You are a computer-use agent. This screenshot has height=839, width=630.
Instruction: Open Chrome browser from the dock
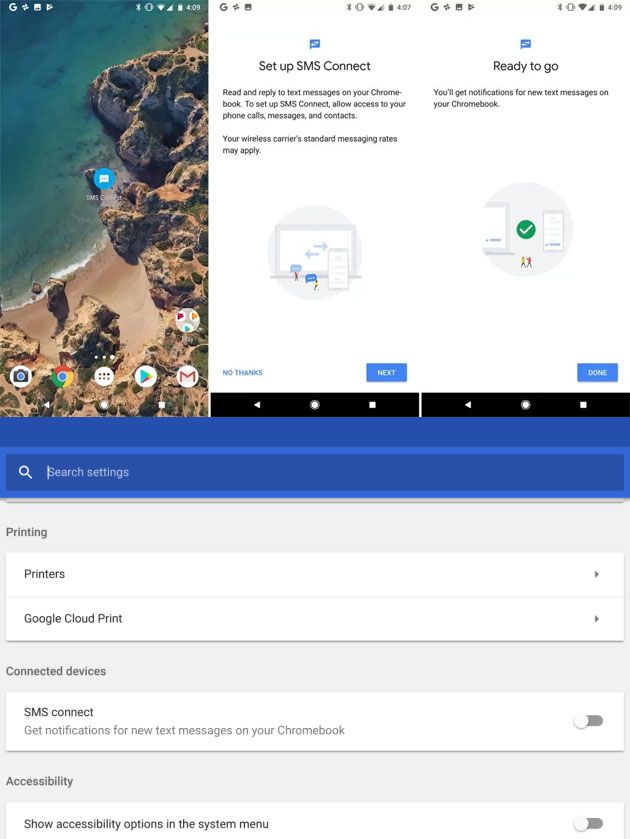coord(62,376)
